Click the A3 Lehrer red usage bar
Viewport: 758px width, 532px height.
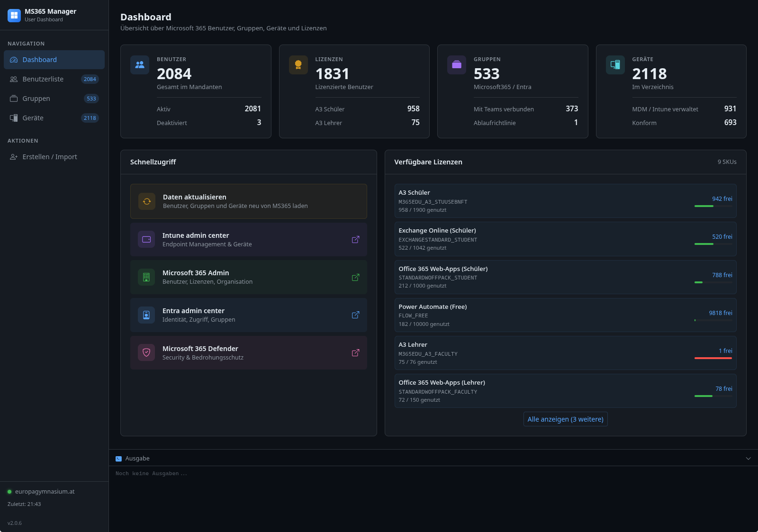713,358
